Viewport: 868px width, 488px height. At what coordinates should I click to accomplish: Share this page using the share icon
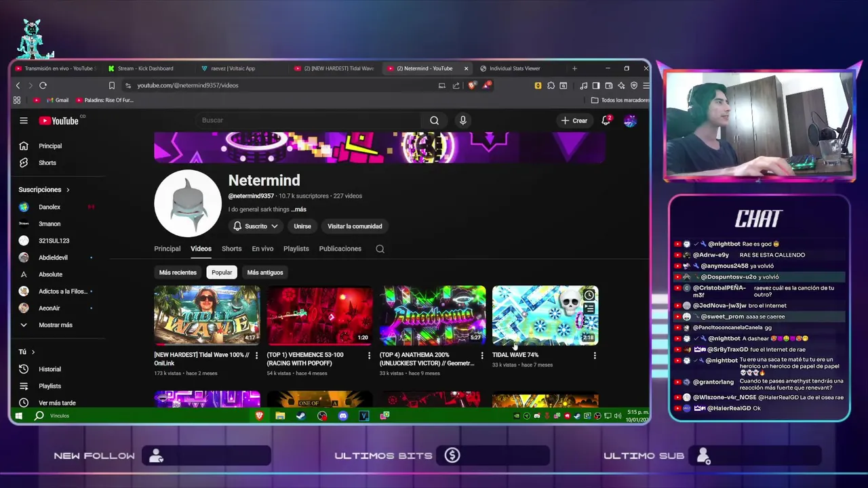click(456, 85)
